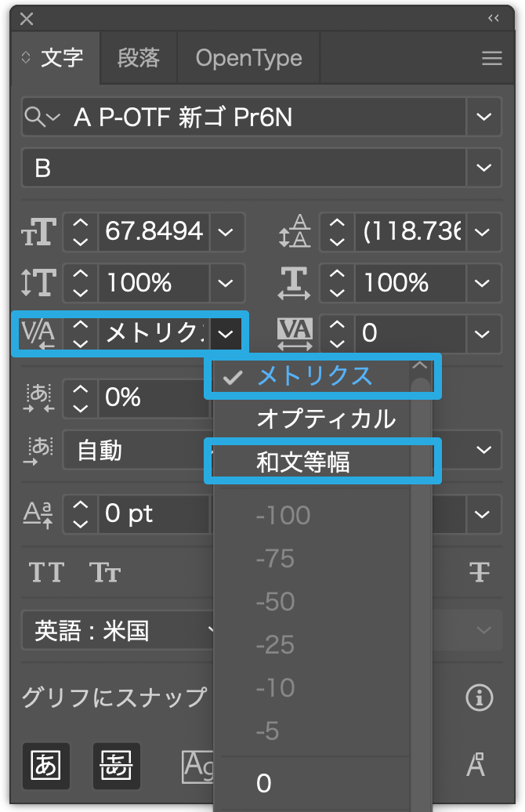Image resolution: width=525 pixels, height=812 pixels.
Task: Click the baseline shift icon
Action: tap(38, 515)
